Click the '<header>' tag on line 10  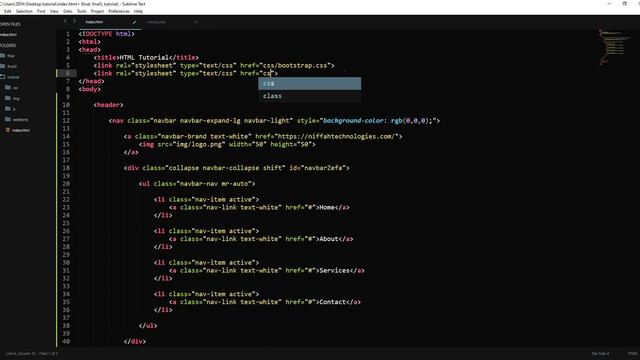[x=108, y=105]
